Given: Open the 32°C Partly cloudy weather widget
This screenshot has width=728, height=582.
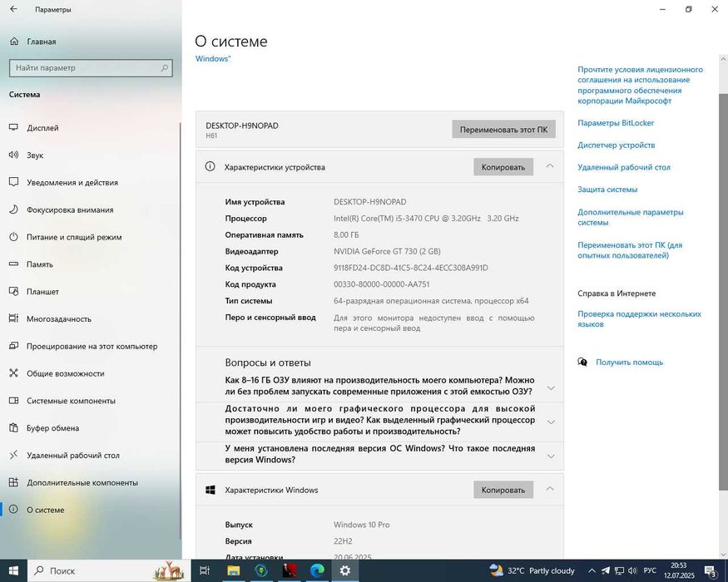Looking at the screenshot, I should (x=531, y=570).
